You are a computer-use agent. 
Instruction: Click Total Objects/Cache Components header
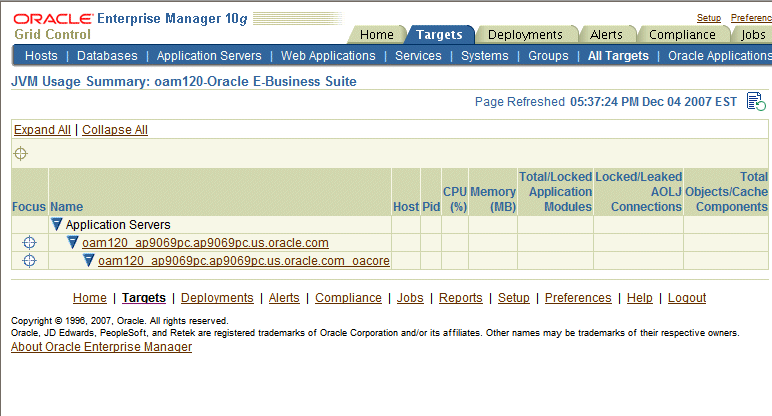726,192
